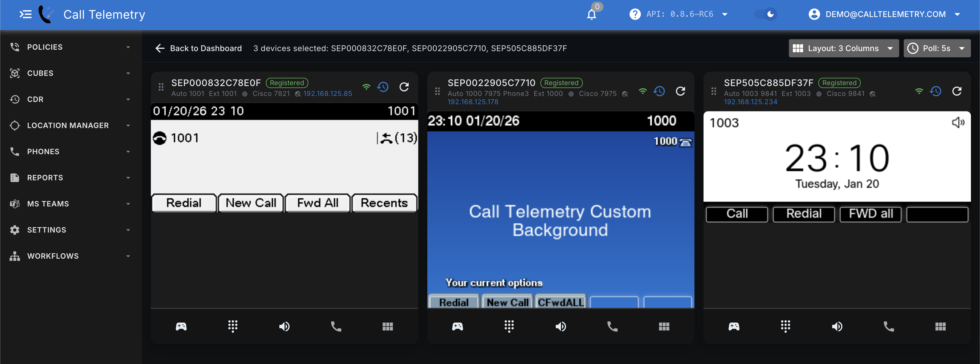Click the Registered badge of SEP000832C78E0F
980x364 pixels.
[287, 83]
